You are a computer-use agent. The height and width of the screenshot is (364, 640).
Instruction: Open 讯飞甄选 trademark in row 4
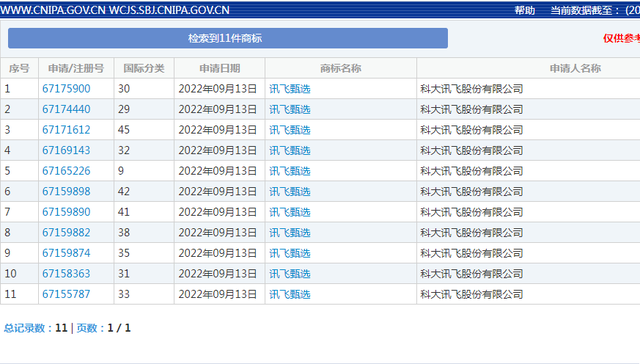click(290, 150)
